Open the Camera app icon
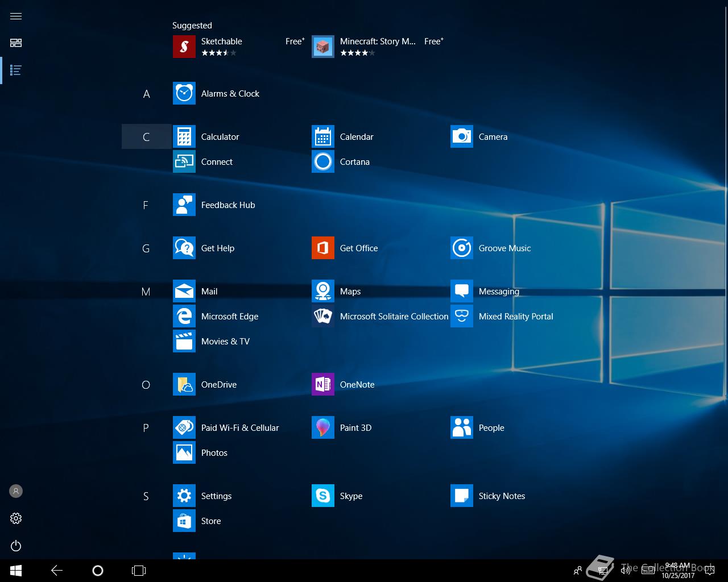This screenshot has height=582, width=728. (x=462, y=136)
